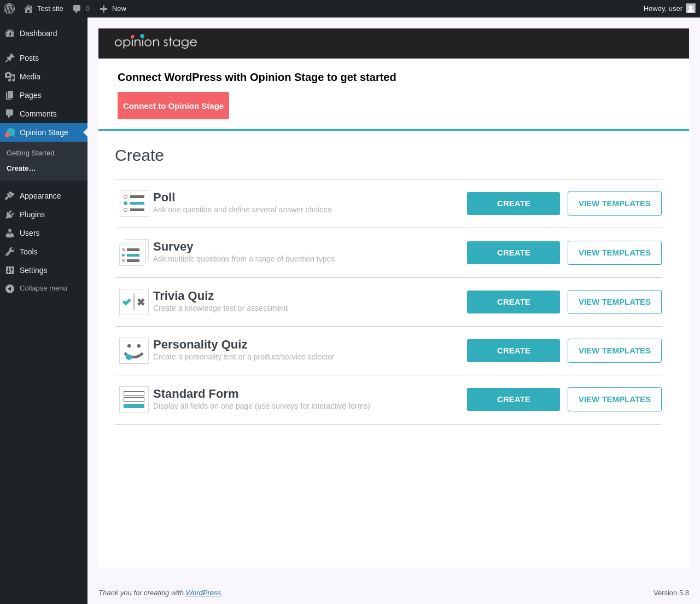Open Dashboard menu item
The height and width of the screenshot is (604, 700).
[x=38, y=33]
